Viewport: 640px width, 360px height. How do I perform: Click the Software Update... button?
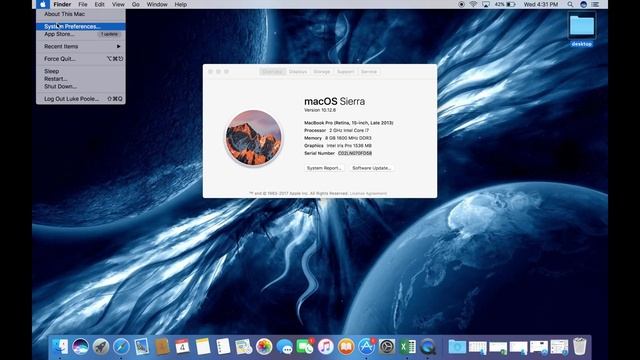click(x=371, y=168)
